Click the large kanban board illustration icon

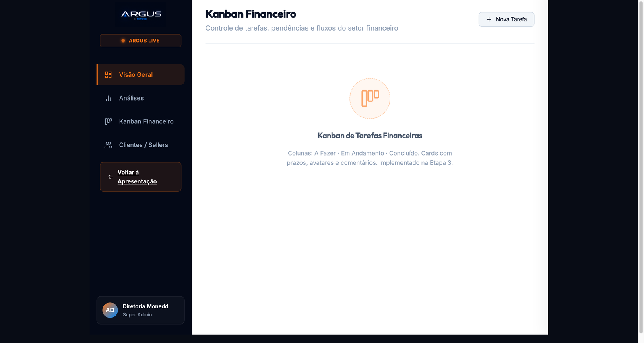pos(370,99)
